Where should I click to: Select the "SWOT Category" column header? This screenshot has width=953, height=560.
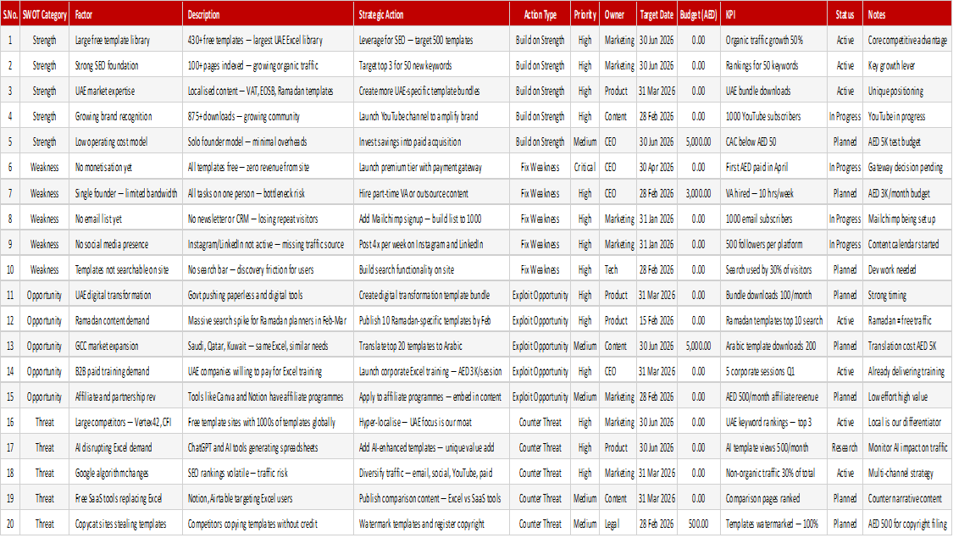(44, 14)
